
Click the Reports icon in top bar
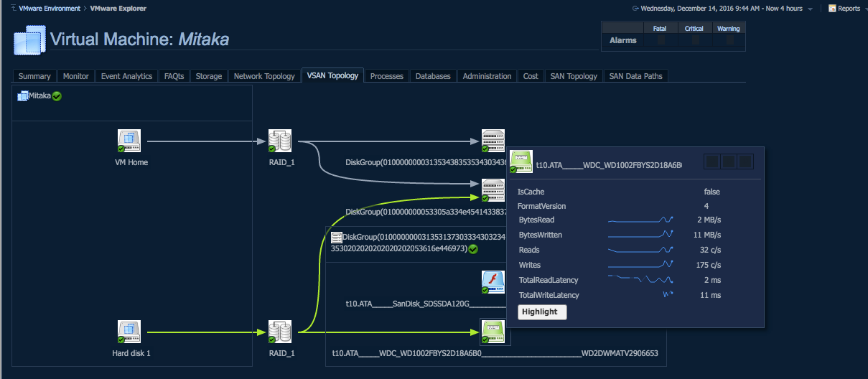[x=831, y=9]
